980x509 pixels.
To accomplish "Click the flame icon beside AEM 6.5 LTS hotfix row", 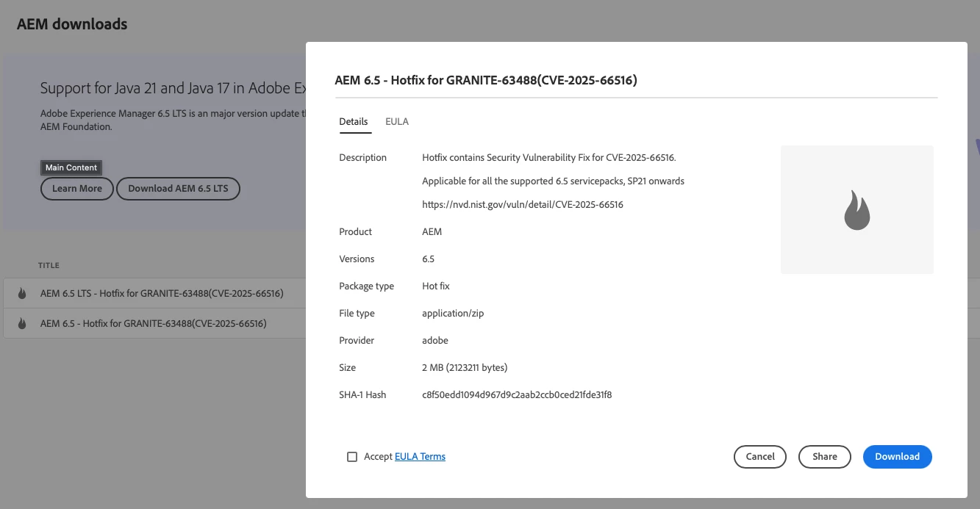I will [x=22, y=294].
